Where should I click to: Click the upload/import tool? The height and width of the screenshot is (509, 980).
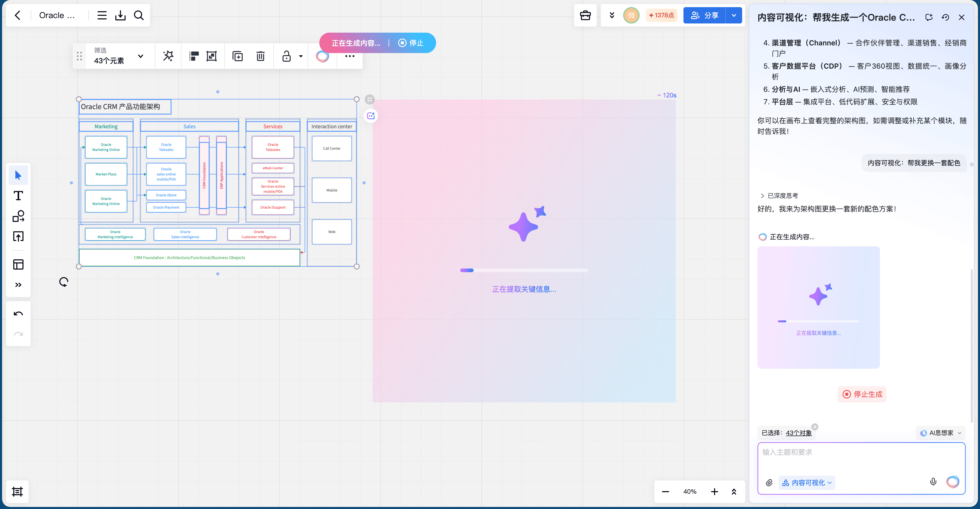click(18, 236)
